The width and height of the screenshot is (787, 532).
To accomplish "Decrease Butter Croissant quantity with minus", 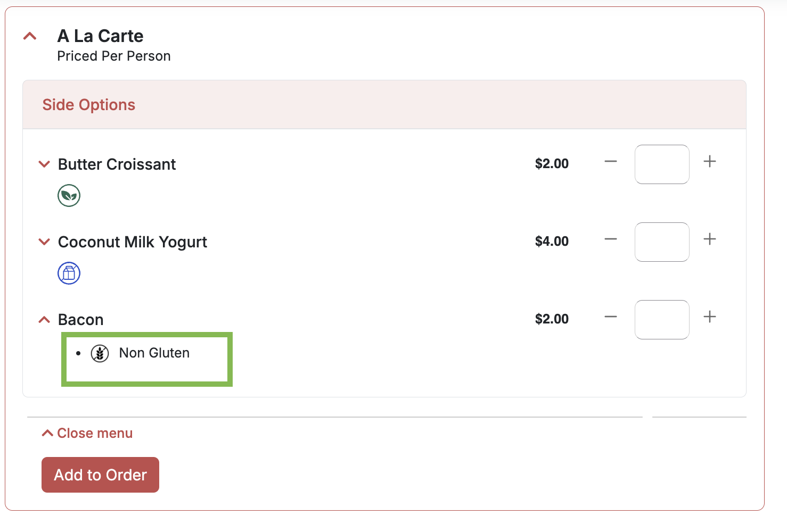I will [x=611, y=161].
